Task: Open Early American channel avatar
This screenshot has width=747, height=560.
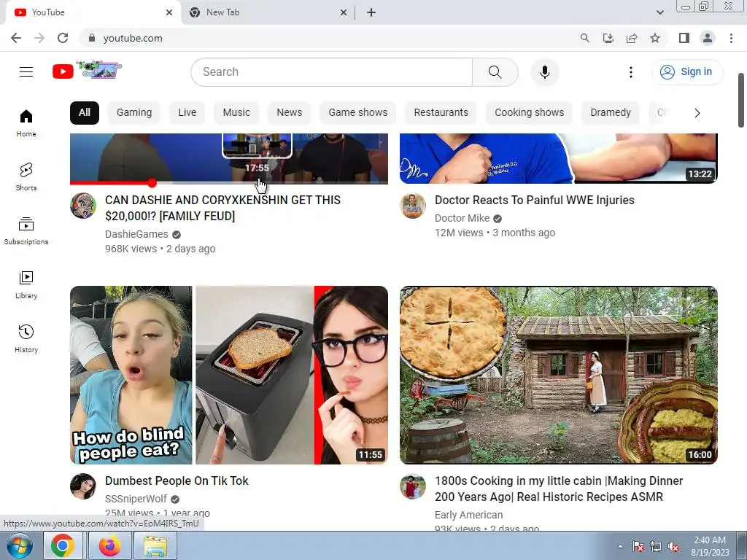Action: click(x=413, y=486)
